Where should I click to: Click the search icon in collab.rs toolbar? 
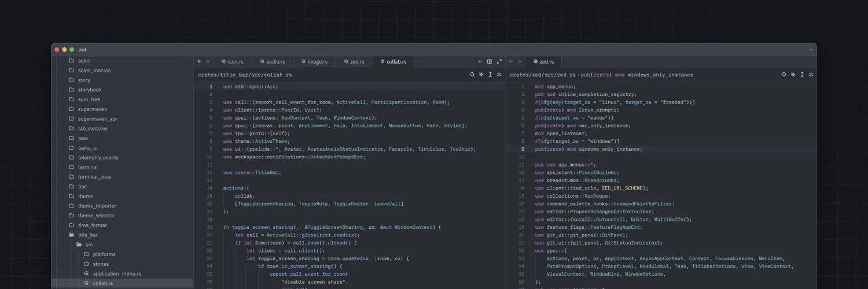(472, 75)
